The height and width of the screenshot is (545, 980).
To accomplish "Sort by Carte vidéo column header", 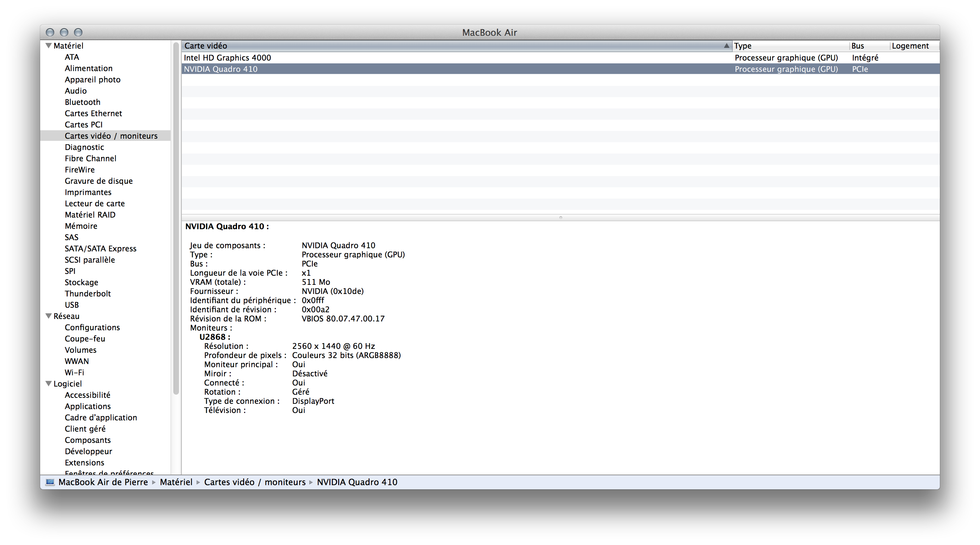I will pyautogui.click(x=457, y=46).
